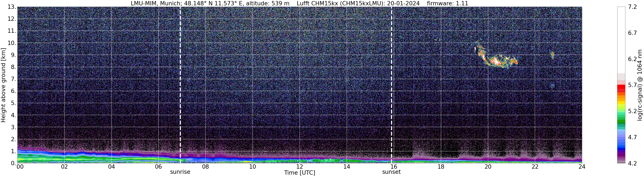This screenshot has width=644, height=177.
Task: Click the y-axis tick label 2.
Action: [x=13, y=139]
